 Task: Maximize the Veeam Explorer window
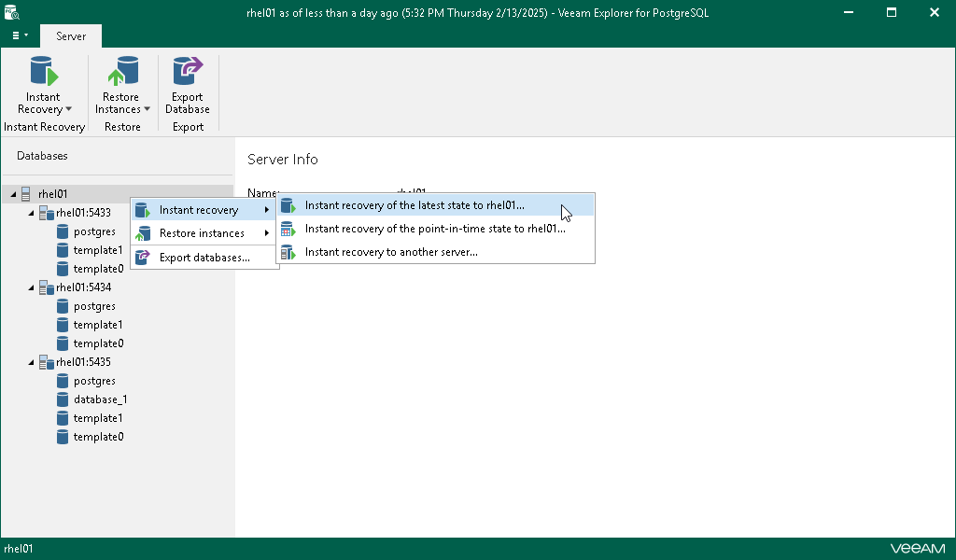[892, 12]
